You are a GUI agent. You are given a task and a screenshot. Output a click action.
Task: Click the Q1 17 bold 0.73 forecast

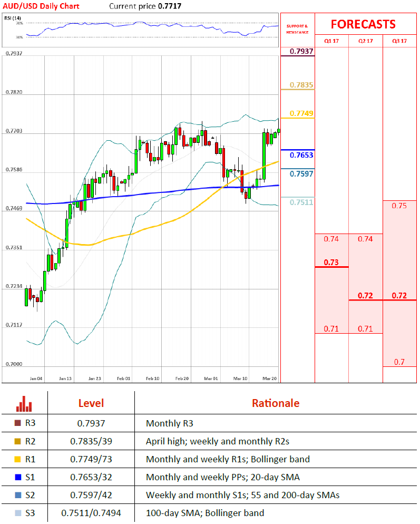(x=331, y=263)
